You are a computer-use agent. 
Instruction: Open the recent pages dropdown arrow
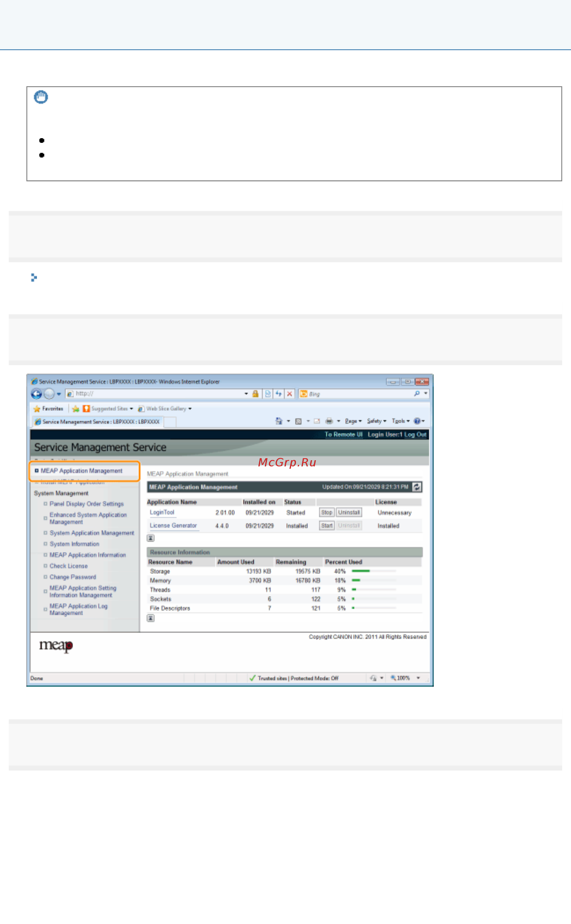pos(59,394)
